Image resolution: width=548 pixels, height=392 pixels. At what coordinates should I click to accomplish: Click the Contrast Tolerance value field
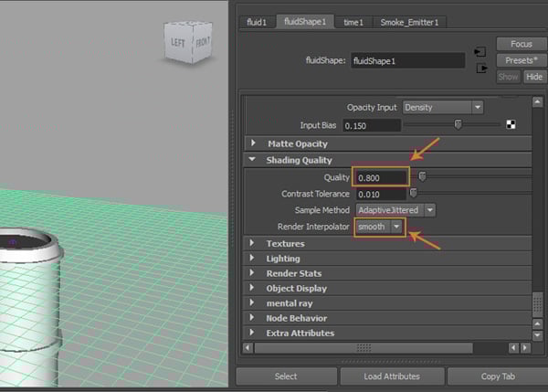[x=381, y=194]
